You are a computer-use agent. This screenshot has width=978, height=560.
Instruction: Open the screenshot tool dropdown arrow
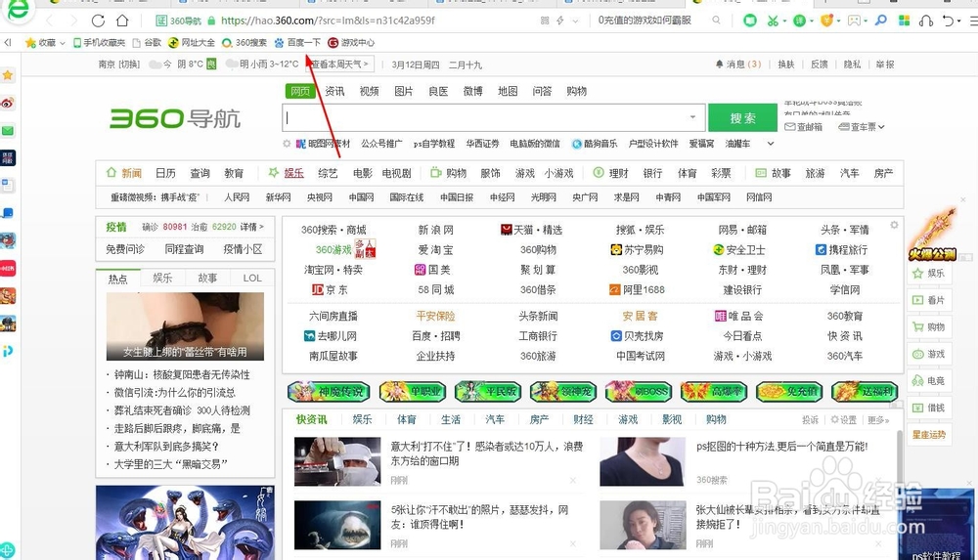click(x=784, y=22)
